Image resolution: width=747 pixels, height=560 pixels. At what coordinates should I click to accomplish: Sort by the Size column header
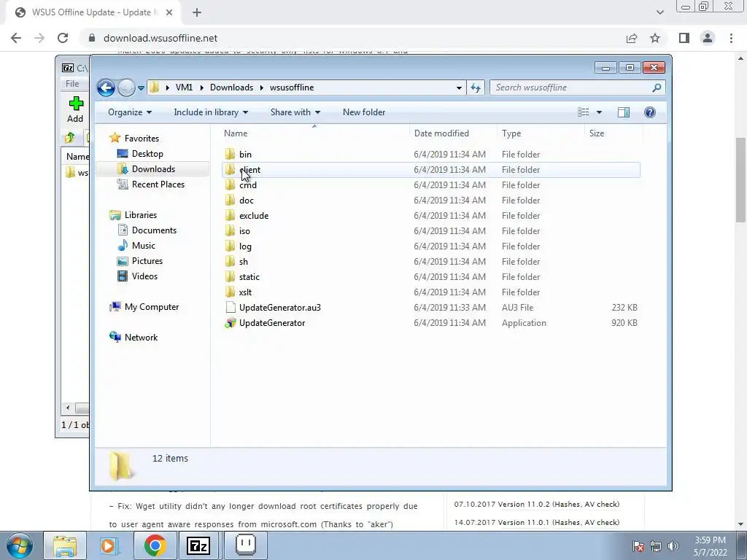click(597, 133)
